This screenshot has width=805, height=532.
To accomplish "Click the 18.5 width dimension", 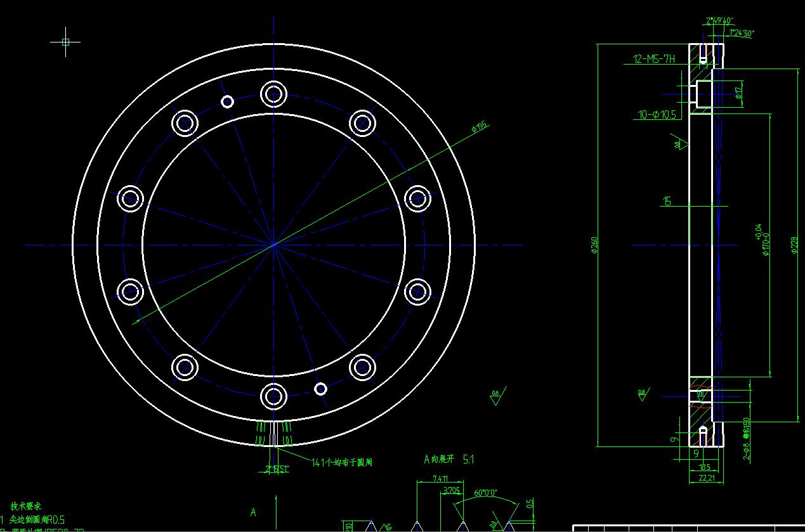I will coord(705,467).
